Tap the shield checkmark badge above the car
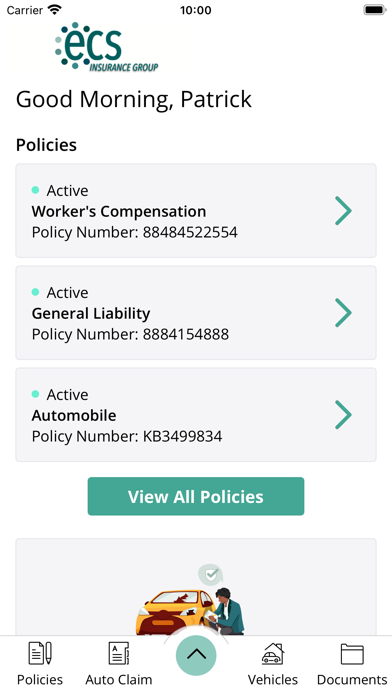 tap(210, 575)
